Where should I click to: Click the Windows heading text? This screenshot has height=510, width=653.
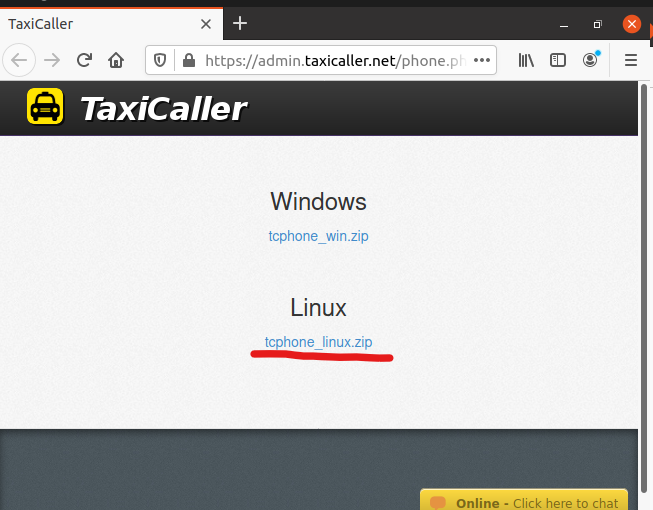point(319,202)
